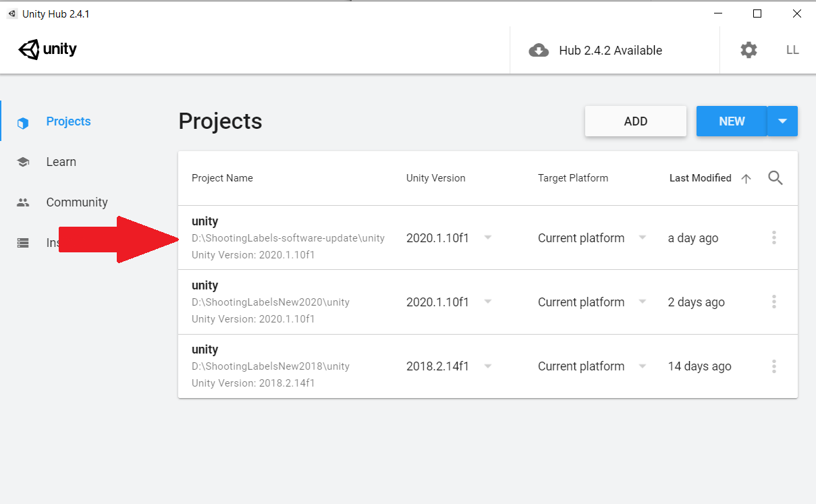Screen dimensions: 816x504
Task: Minimize the Unity Hub window
Action: pos(717,13)
